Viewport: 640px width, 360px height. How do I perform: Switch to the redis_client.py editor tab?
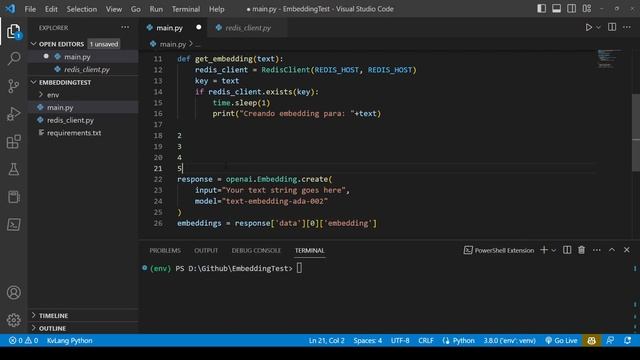pyautogui.click(x=248, y=28)
